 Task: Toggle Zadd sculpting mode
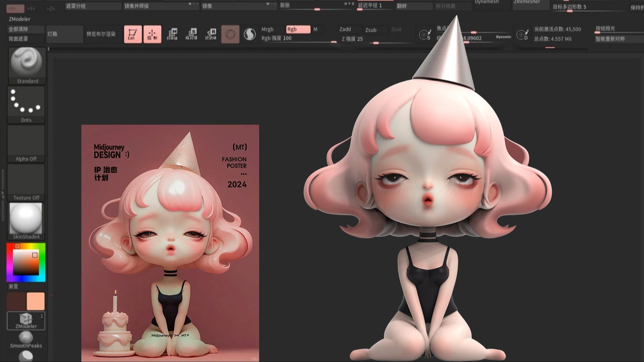345,29
